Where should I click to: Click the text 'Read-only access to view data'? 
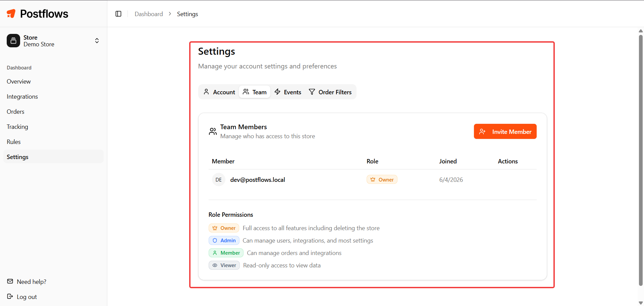click(282, 265)
